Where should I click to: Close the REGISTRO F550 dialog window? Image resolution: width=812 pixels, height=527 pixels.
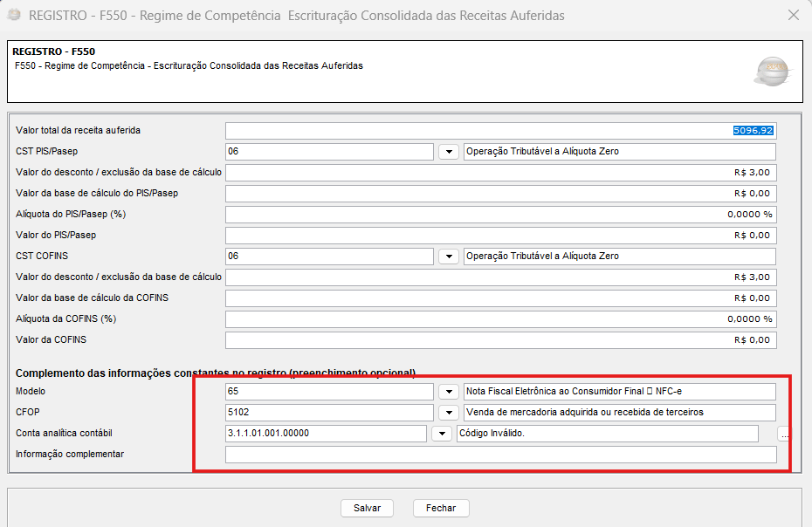(794, 15)
